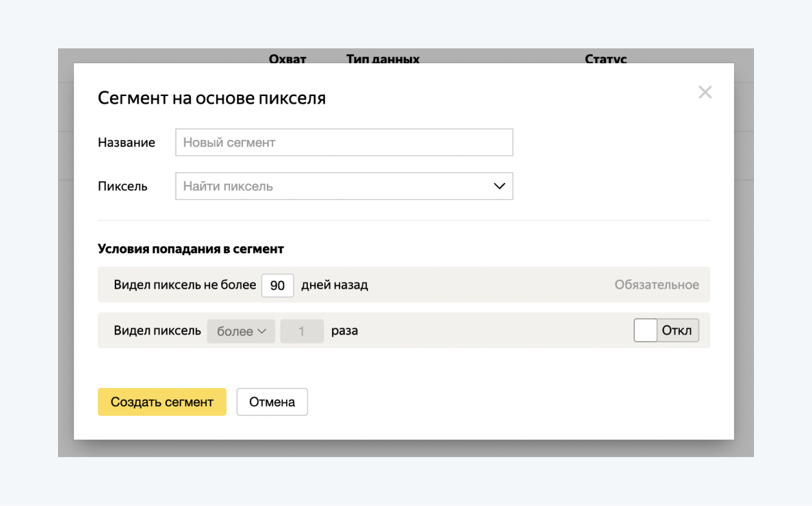
Task: Open the Найти пиксель dropdown
Action: (344, 186)
